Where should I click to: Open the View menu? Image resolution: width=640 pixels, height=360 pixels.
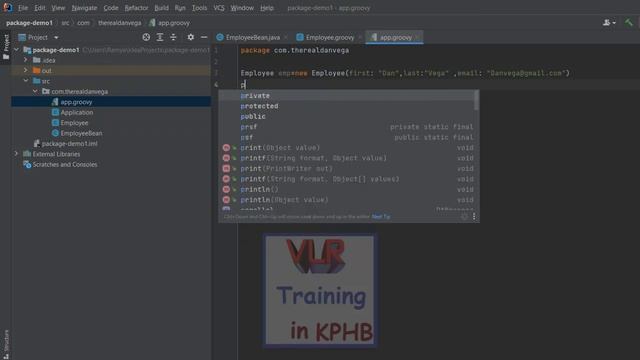[58, 8]
